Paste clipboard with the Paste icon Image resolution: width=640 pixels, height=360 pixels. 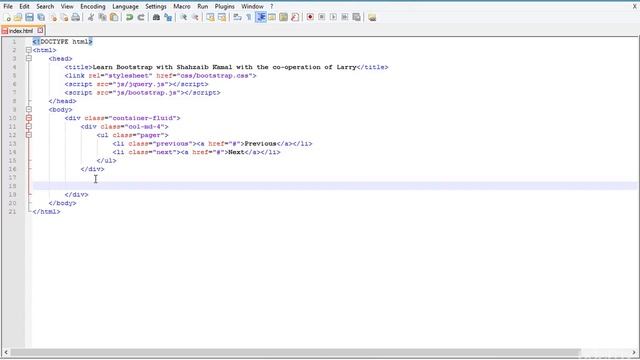(x=114, y=17)
